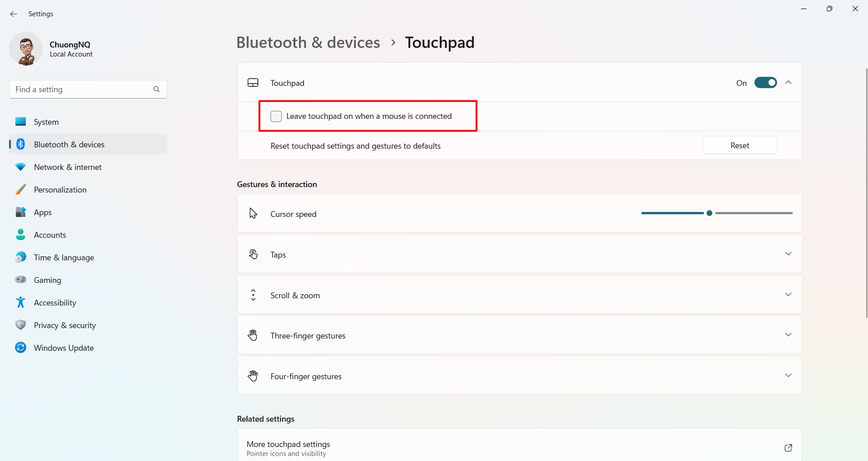The height and width of the screenshot is (461, 868).
Task: Click Bluetooth & devices breadcrumb link
Action: (308, 42)
